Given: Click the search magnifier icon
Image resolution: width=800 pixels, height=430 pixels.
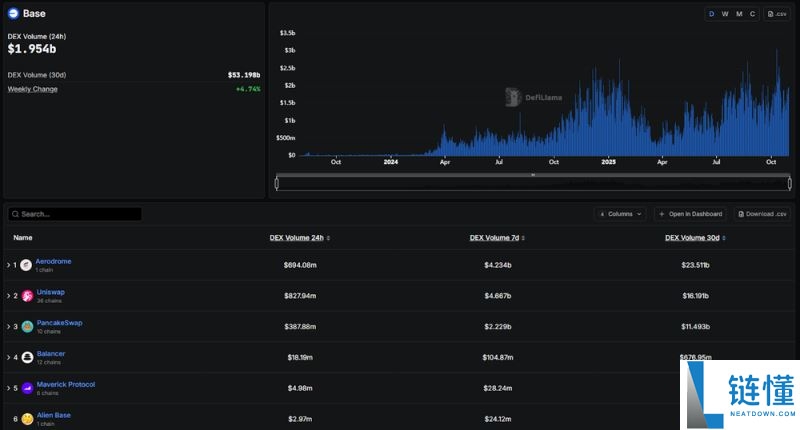Looking at the screenshot, I should click(15, 214).
